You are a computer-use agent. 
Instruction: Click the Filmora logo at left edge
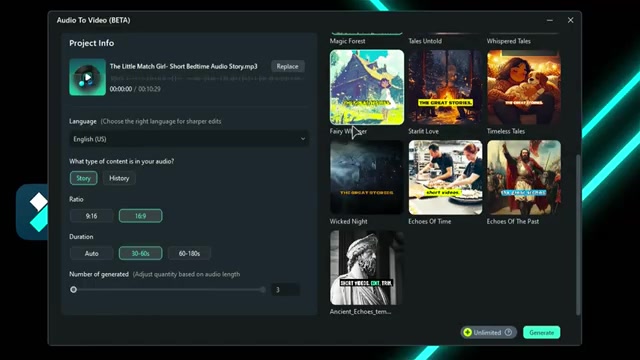(32, 212)
